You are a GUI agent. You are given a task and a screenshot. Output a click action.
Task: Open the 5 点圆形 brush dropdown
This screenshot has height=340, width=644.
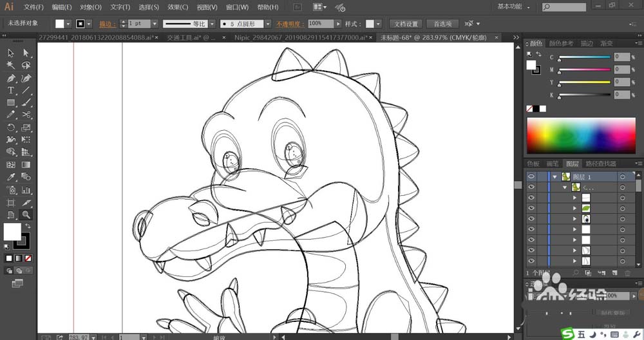(268, 24)
